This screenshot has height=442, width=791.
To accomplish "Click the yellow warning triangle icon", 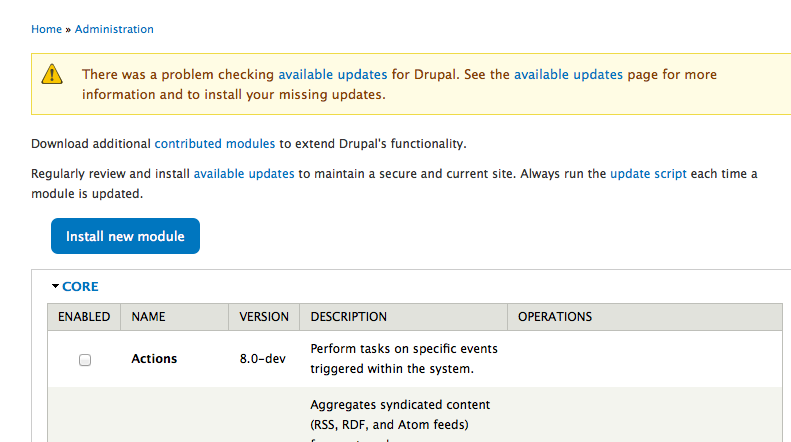I will click(52, 74).
